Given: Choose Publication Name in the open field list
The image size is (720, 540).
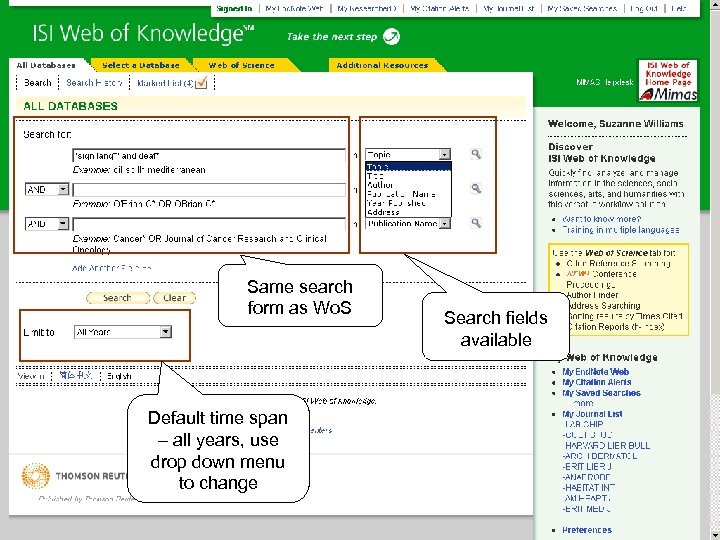Looking at the screenshot, I should [408, 194].
